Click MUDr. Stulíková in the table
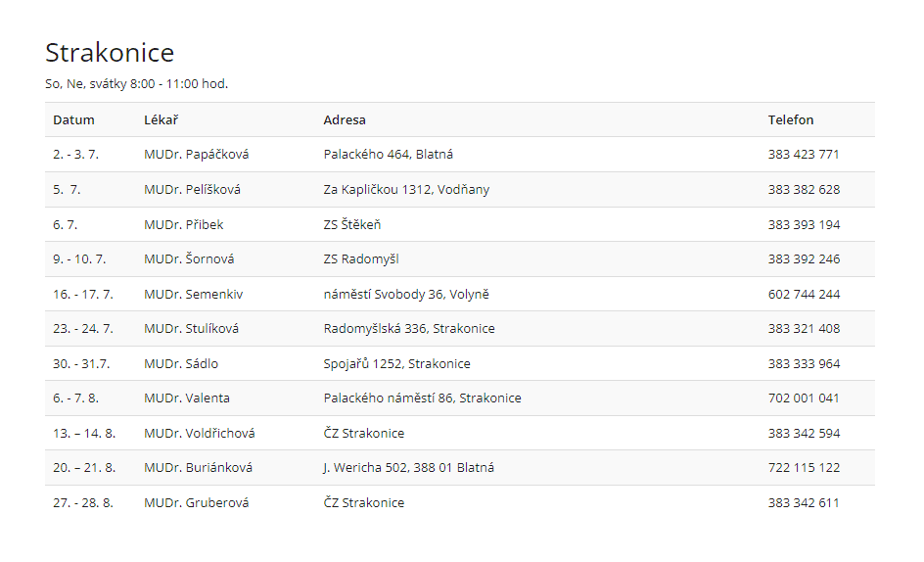This screenshot has width=924, height=562. tap(191, 329)
